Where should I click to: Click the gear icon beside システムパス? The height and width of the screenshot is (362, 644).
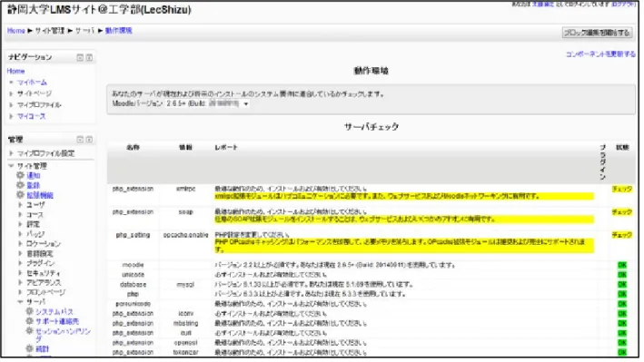30,311
